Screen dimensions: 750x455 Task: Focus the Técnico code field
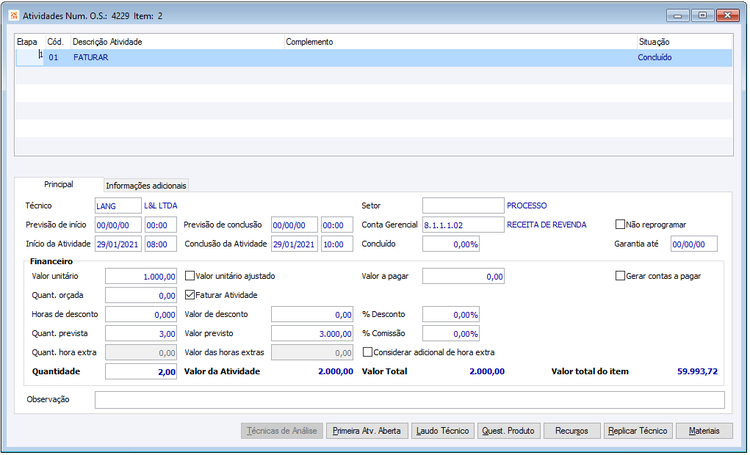(x=117, y=205)
